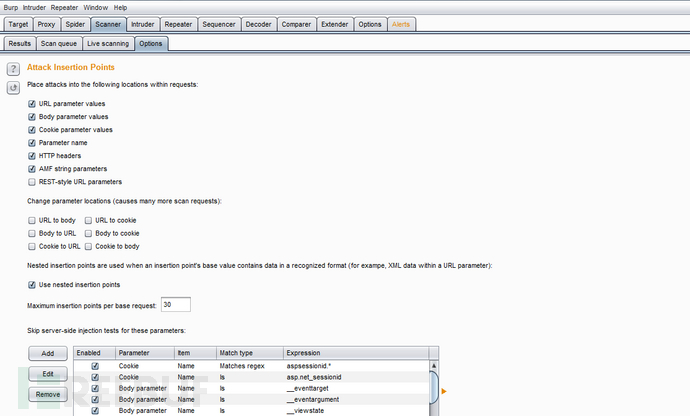This screenshot has height=416, width=690.
Task: Select the Matches regex cell
Action: tap(250, 366)
